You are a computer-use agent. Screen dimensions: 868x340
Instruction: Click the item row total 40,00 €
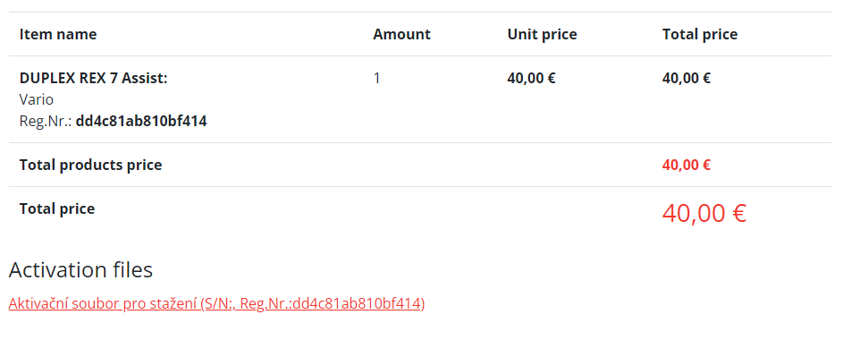687,78
